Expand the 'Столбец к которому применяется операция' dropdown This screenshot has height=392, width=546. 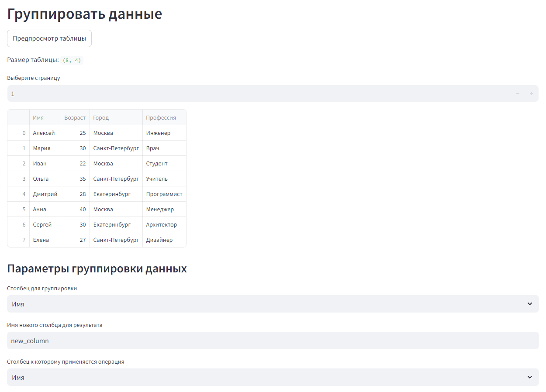(x=273, y=377)
